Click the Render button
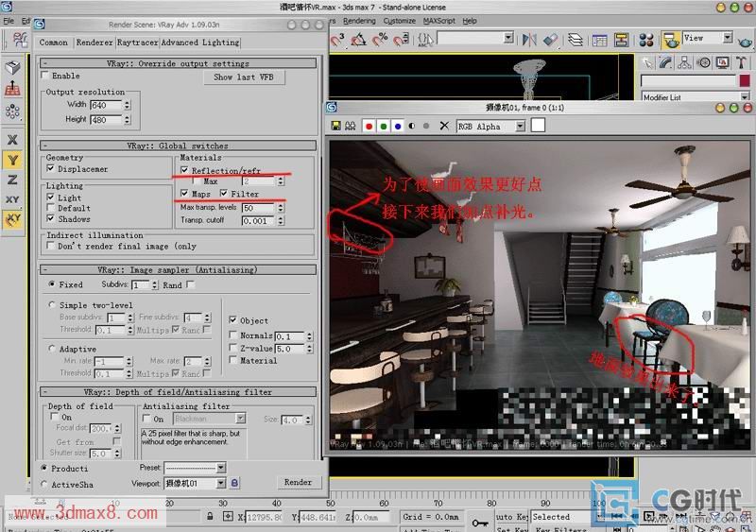This screenshot has height=532, width=756. (x=298, y=482)
